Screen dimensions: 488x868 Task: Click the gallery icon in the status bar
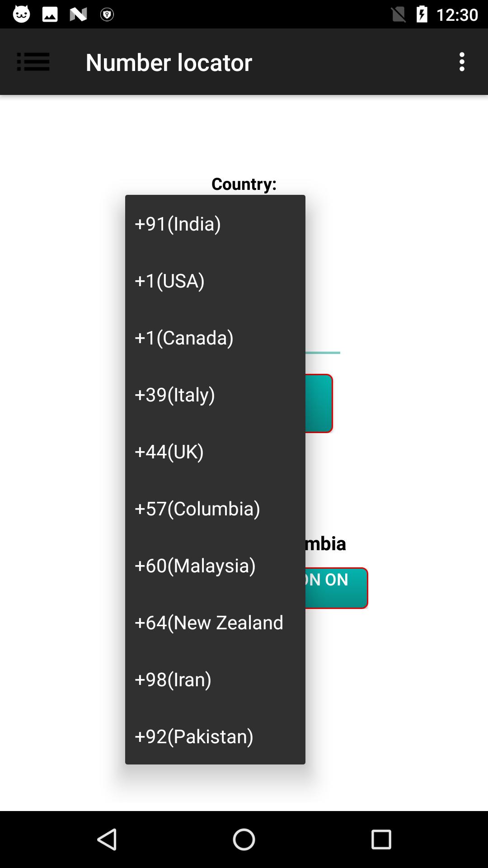(x=49, y=14)
